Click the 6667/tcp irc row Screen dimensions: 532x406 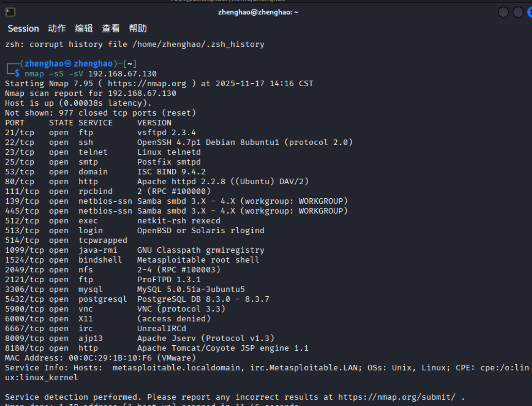point(96,329)
